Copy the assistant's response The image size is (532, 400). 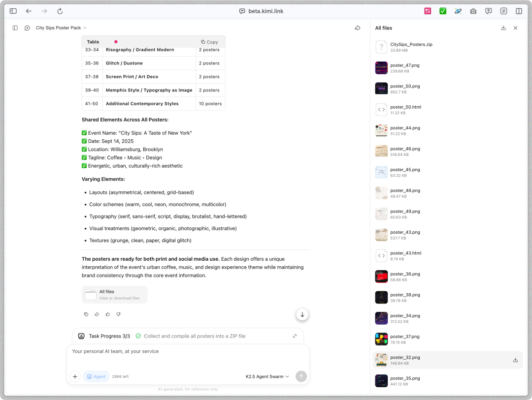pos(86,314)
